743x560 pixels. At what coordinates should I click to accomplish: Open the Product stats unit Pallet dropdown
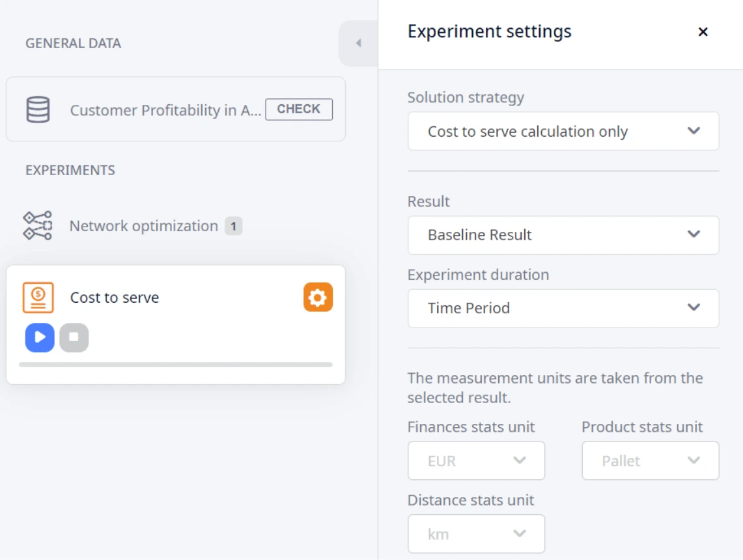tap(650, 460)
